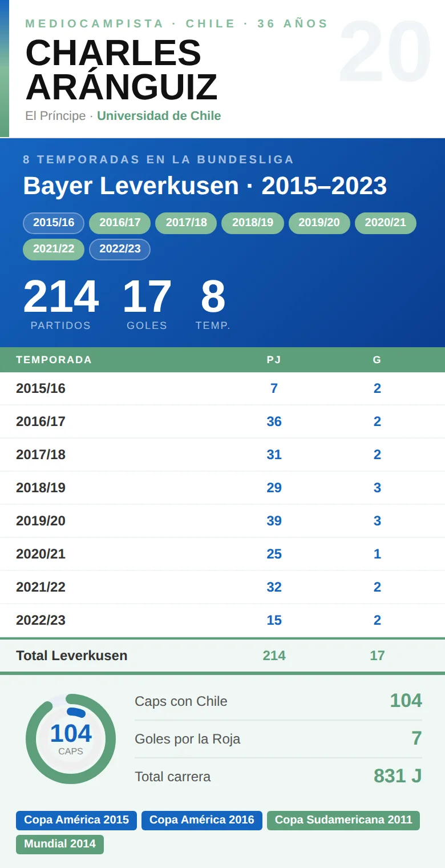The height and width of the screenshot is (868, 445).
Task: Open the Mundial 2014 badge
Action: pyautogui.click(x=60, y=844)
